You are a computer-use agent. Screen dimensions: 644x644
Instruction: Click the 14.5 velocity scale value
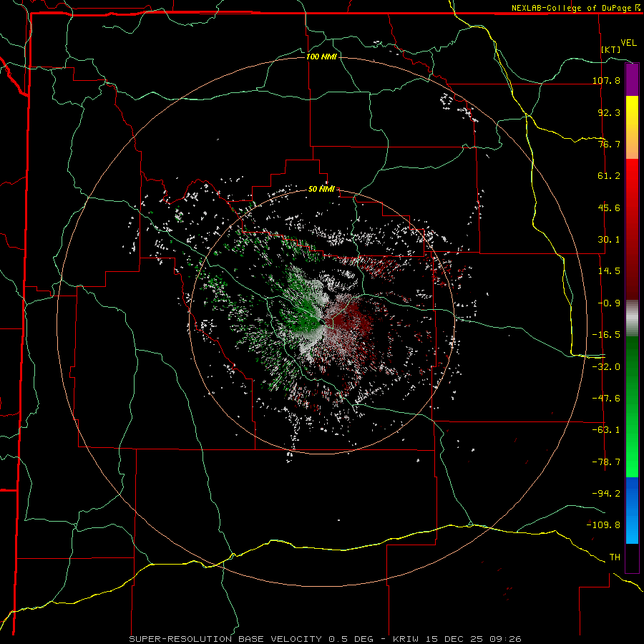(x=609, y=271)
